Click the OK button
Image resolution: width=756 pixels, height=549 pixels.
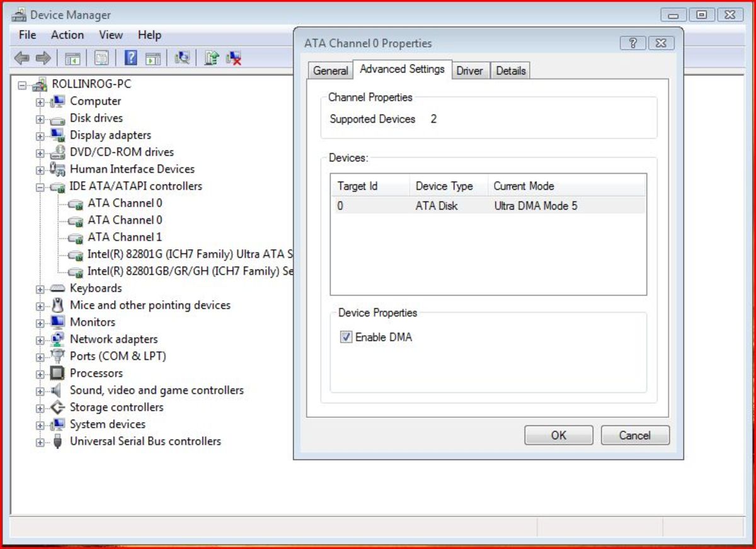pyautogui.click(x=558, y=435)
